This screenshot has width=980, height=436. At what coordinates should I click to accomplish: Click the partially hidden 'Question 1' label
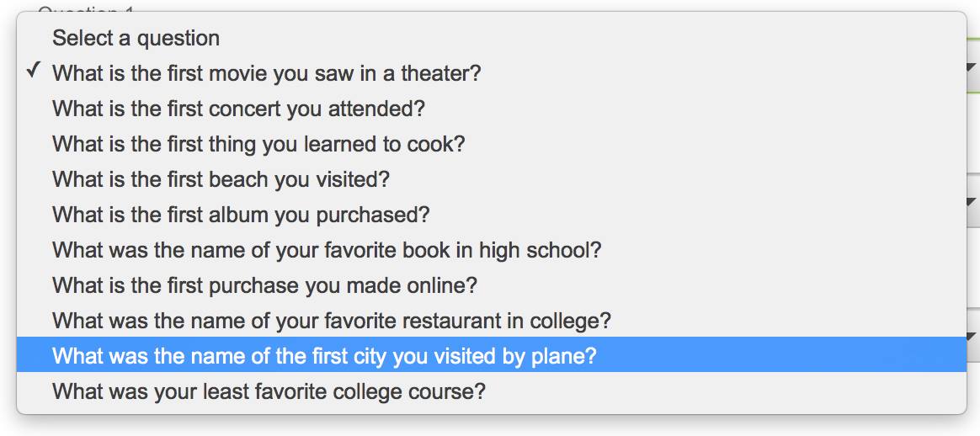pos(86,8)
